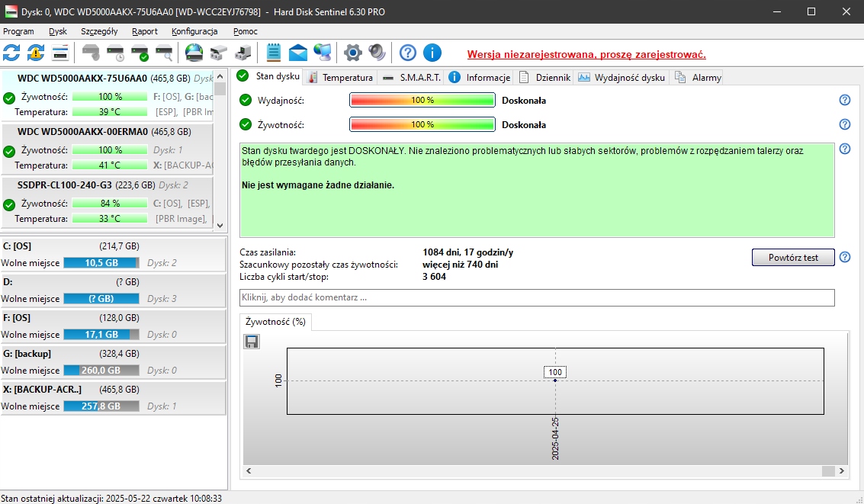Save graph using the floppy disk icon
This screenshot has height=504, width=864.
tap(252, 342)
